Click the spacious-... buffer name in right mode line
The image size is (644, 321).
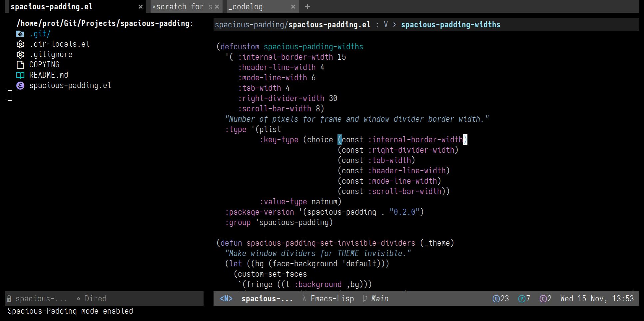tap(267, 299)
